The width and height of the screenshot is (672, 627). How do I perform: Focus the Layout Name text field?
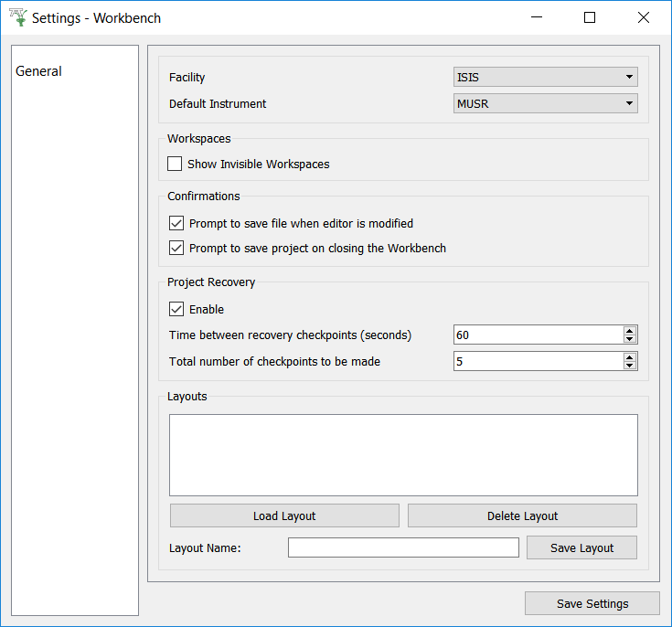(403, 548)
